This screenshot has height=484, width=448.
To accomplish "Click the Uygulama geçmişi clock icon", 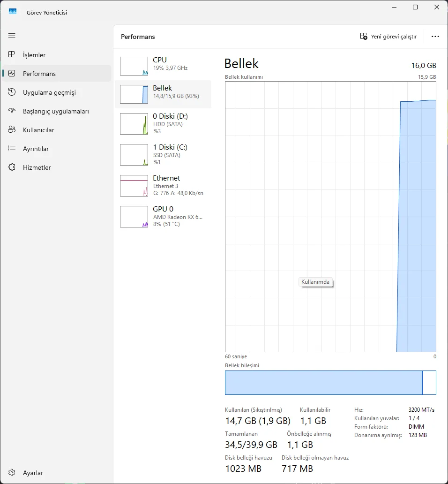I will click(x=12, y=92).
